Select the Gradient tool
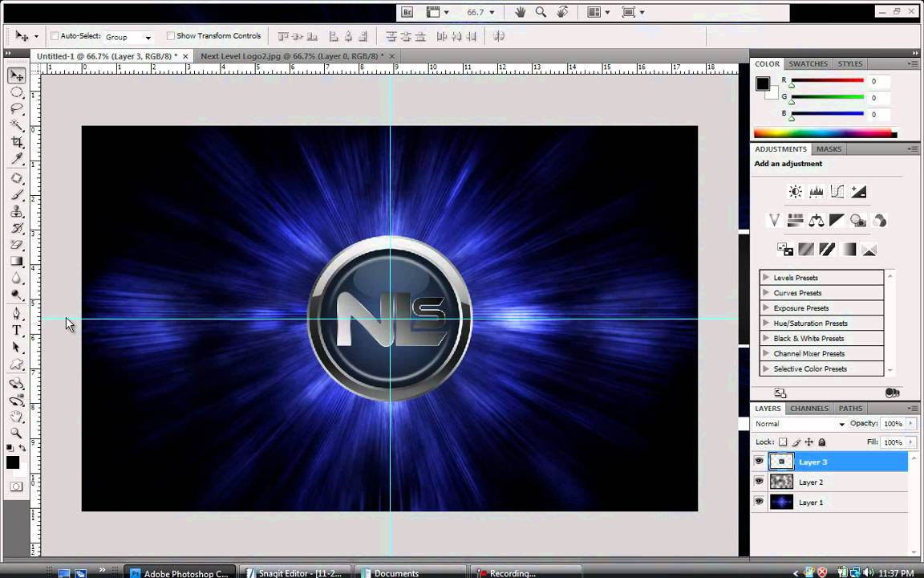This screenshot has width=924, height=578. (17, 261)
